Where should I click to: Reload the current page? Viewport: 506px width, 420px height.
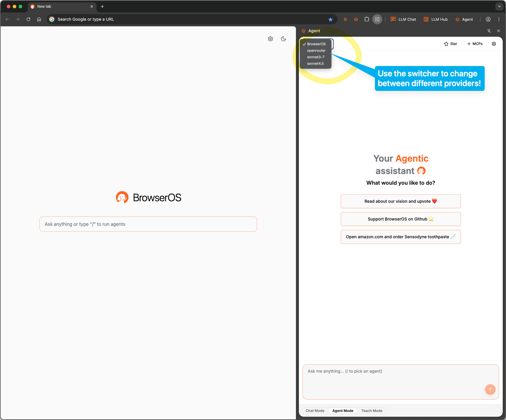[28, 19]
